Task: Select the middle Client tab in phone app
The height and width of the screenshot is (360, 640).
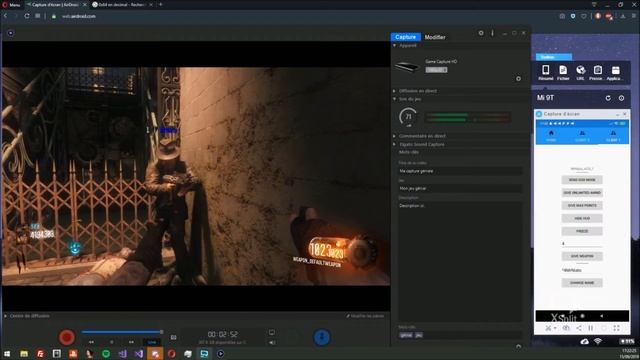Action: pyautogui.click(x=582, y=136)
